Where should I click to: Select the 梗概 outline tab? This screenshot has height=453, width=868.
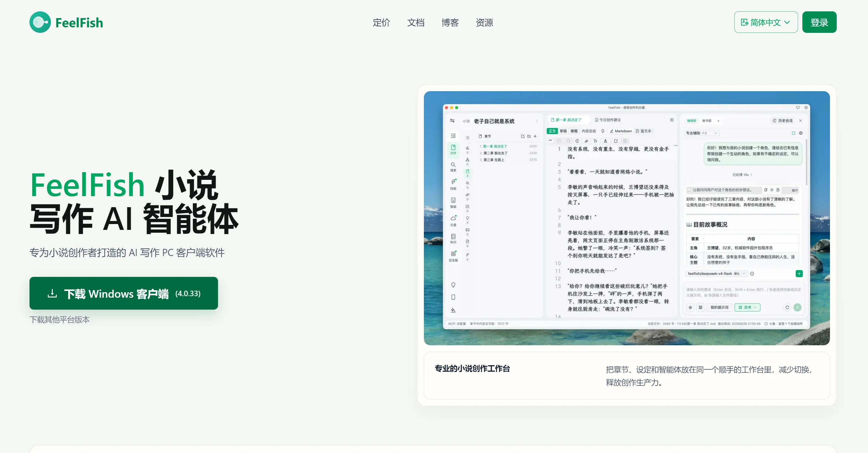pos(574,131)
